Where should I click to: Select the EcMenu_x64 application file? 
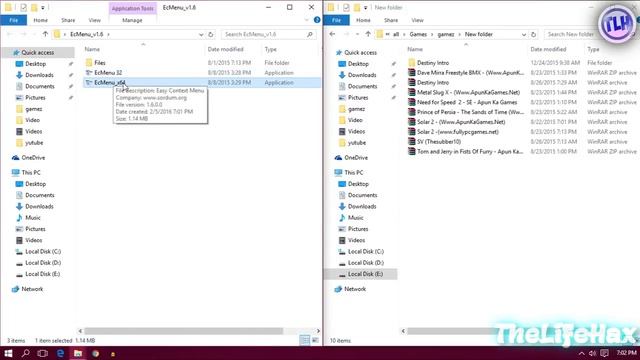(109, 82)
